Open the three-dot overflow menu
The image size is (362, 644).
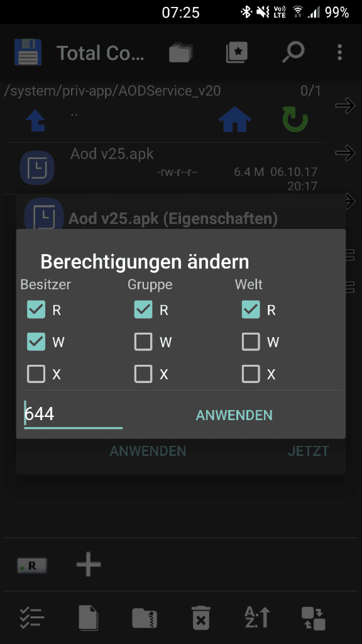click(339, 53)
